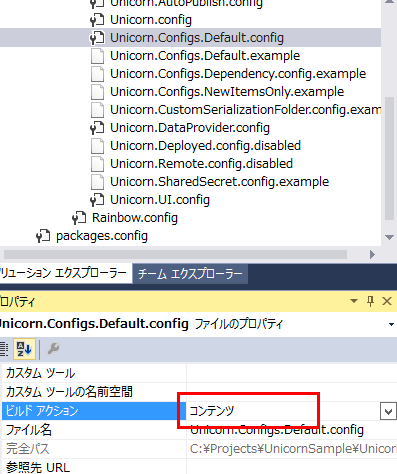
Task: Switch to categorized property view
Action: pyautogui.click(x=3, y=349)
